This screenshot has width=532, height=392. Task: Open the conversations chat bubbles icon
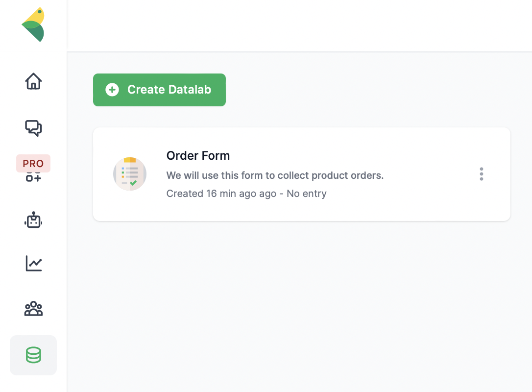(x=33, y=128)
